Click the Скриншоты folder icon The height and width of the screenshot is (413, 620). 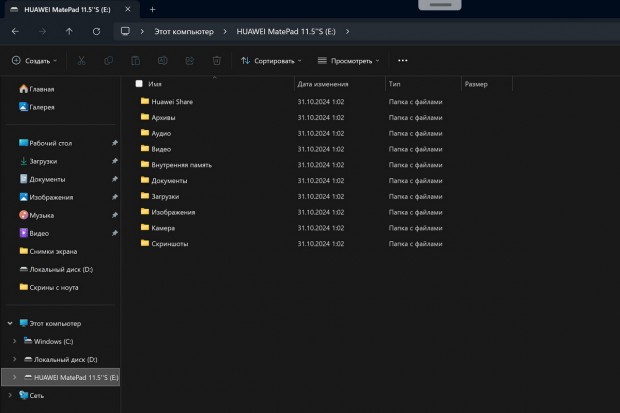tap(145, 243)
